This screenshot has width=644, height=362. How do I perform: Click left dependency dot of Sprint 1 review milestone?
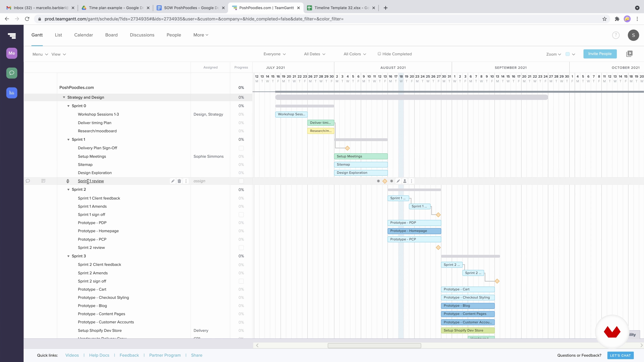coord(378,181)
